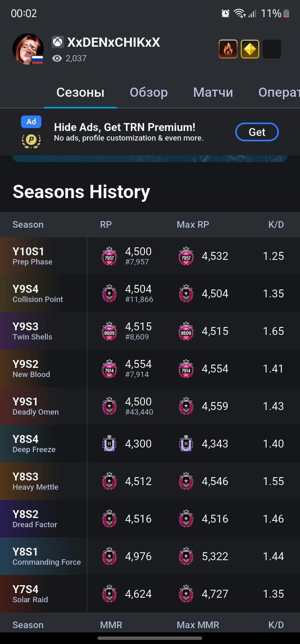Tap the yellow diamond premium badge
The image size is (300, 644).
point(250,49)
